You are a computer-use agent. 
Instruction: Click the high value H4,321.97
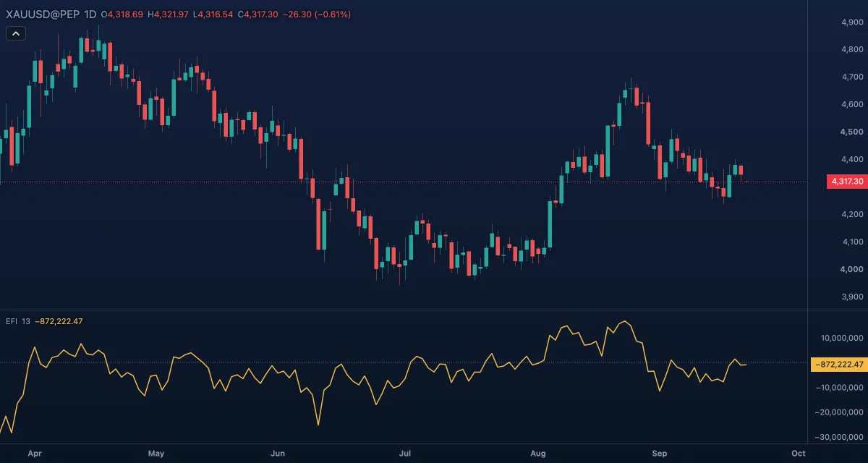(x=168, y=14)
